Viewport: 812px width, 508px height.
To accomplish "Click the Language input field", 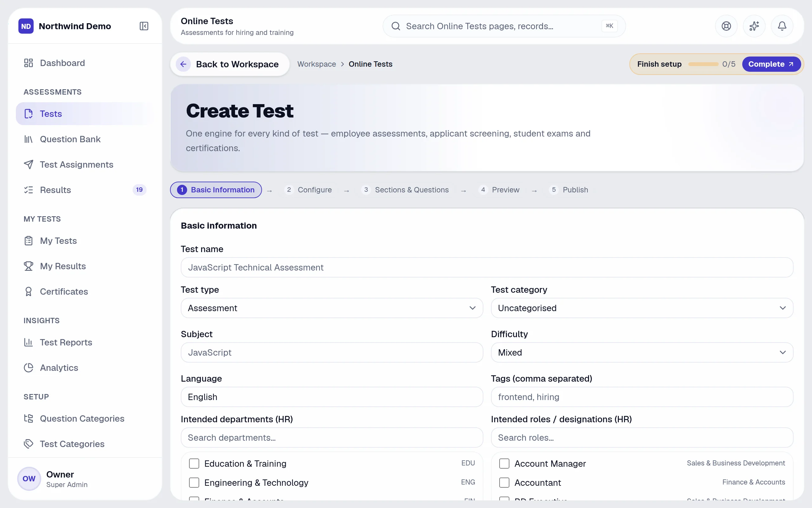I will [x=332, y=397].
